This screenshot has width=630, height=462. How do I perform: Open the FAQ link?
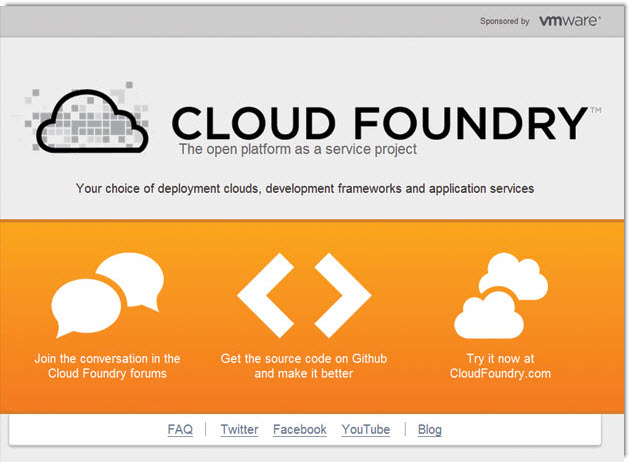pyautogui.click(x=180, y=429)
